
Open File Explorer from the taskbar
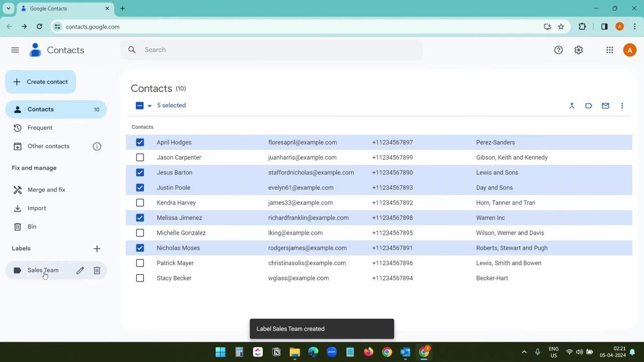coord(295,352)
